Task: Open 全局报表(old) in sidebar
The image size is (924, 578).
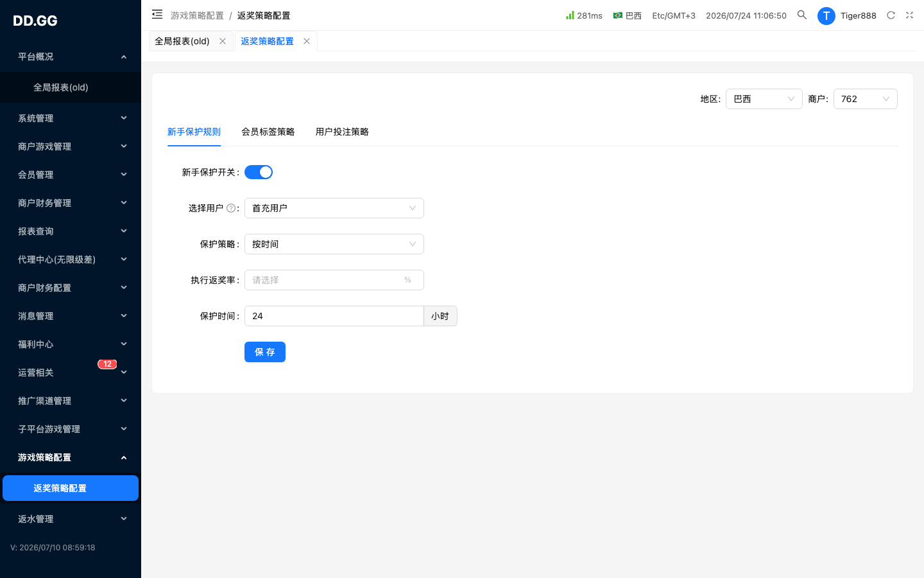Action: point(71,87)
